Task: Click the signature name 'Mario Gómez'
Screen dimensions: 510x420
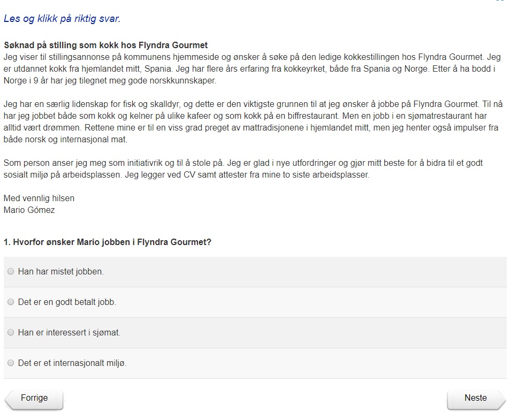Action: click(29, 210)
